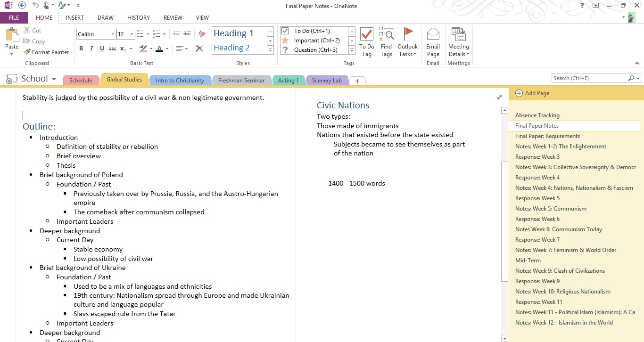Toggle Italic formatting
The height and width of the screenshot is (342, 644).
[91, 49]
